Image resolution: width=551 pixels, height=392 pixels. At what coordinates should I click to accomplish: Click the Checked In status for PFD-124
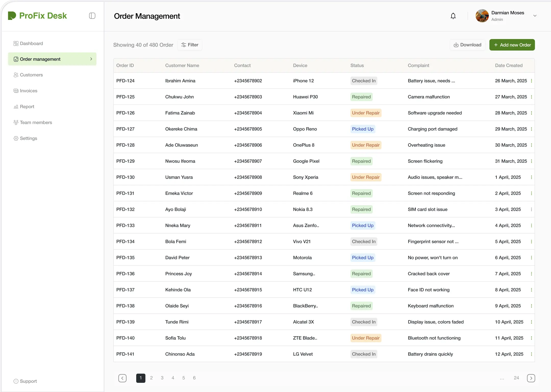pyautogui.click(x=364, y=81)
